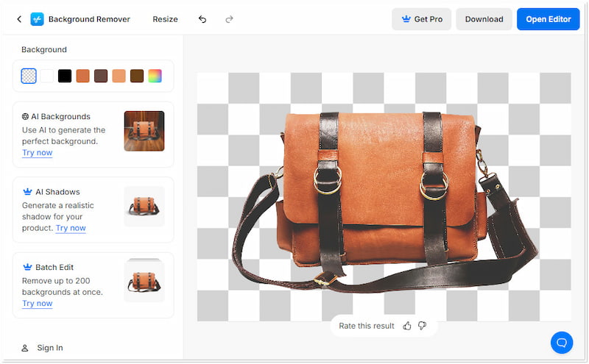Undo the last action
The width and height of the screenshot is (589, 364).
pyautogui.click(x=202, y=19)
